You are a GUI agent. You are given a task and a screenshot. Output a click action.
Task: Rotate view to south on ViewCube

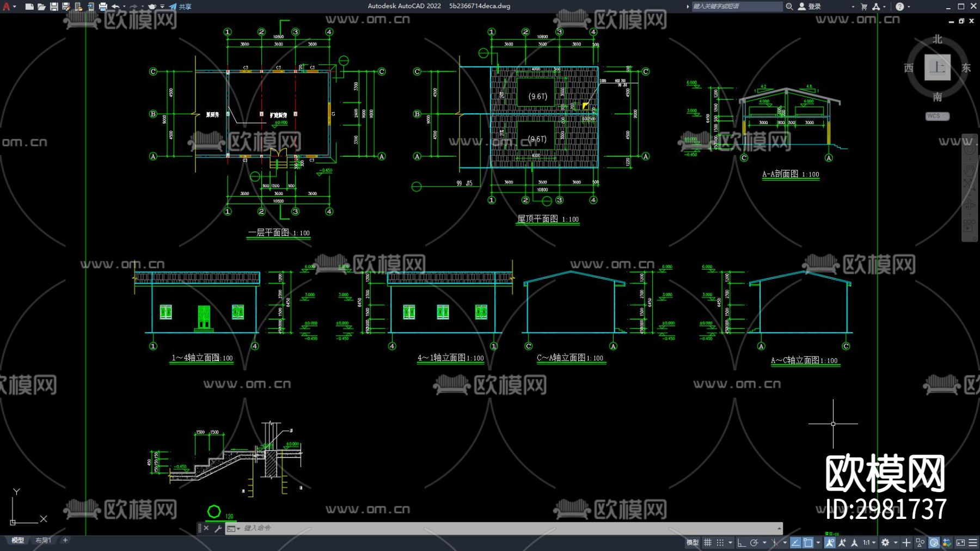(938, 97)
